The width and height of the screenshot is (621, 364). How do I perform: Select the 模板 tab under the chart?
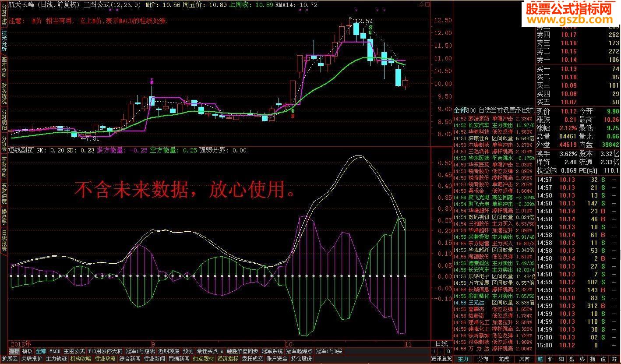(28, 351)
